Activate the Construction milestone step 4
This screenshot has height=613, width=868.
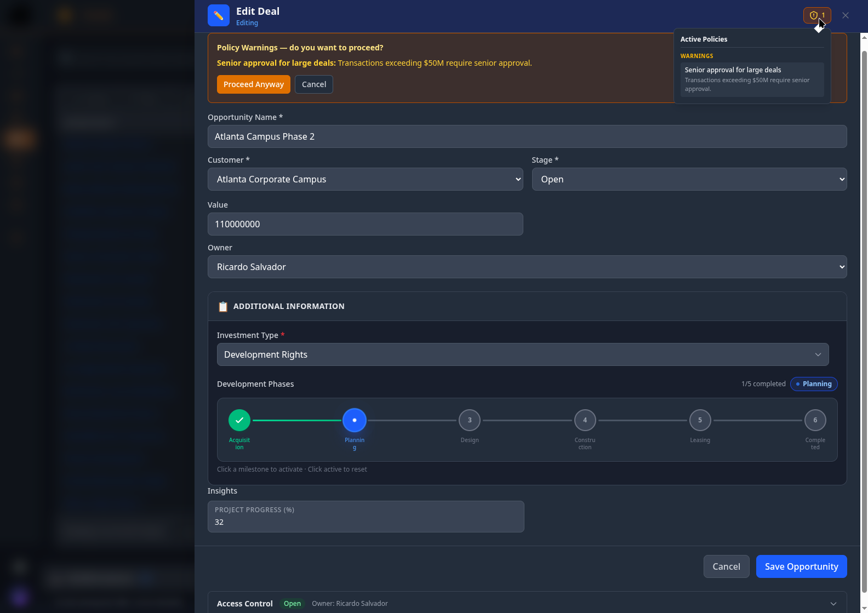(x=585, y=420)
